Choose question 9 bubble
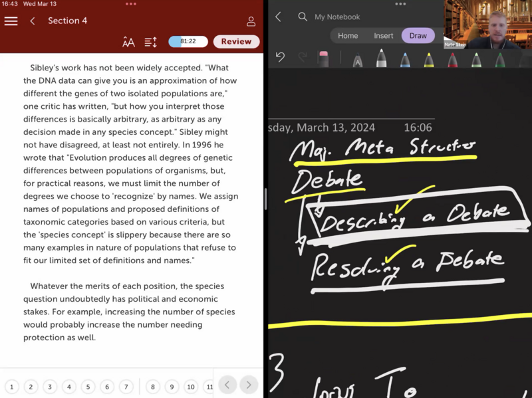This screenshot has width=532, height=398. coord(172,387)
